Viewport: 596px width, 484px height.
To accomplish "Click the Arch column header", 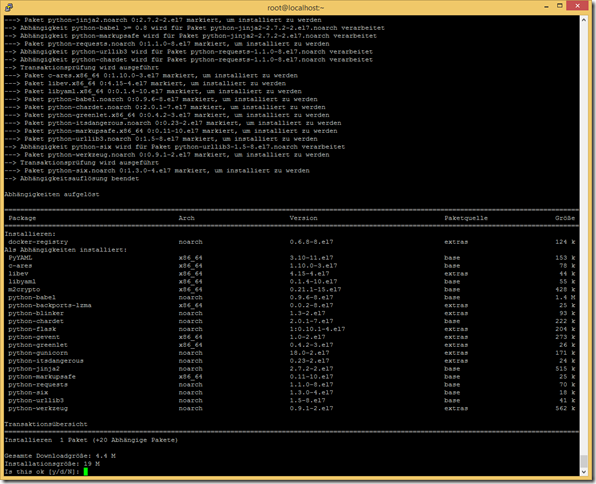I will (x=187, y=218).
